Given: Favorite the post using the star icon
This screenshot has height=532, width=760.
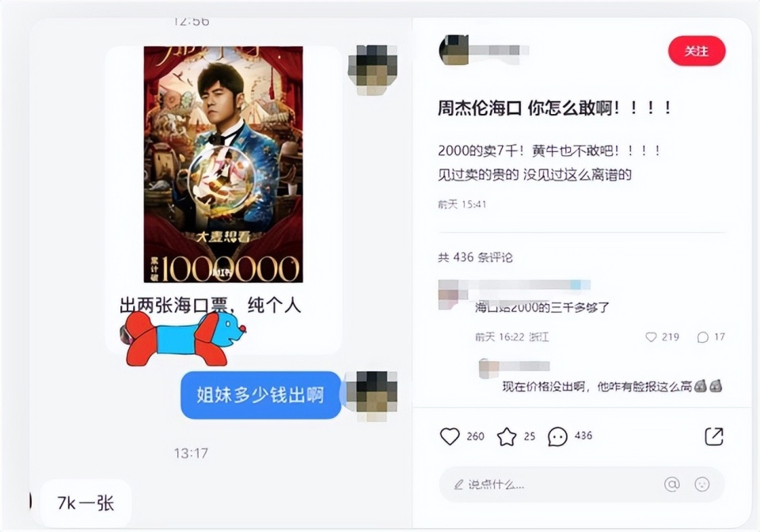Looking at the screenshot, I should pyautogui.click(x=507, y=436).
